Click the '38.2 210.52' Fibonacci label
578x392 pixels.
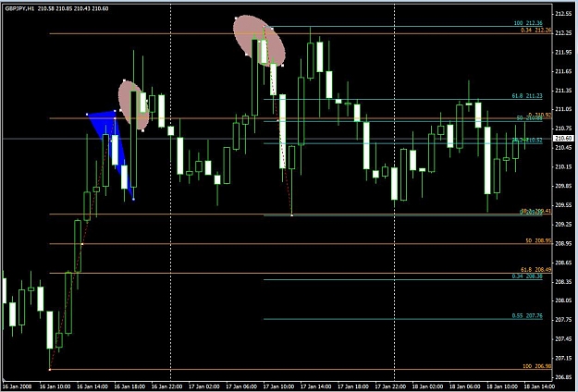[x=527, y=141]
